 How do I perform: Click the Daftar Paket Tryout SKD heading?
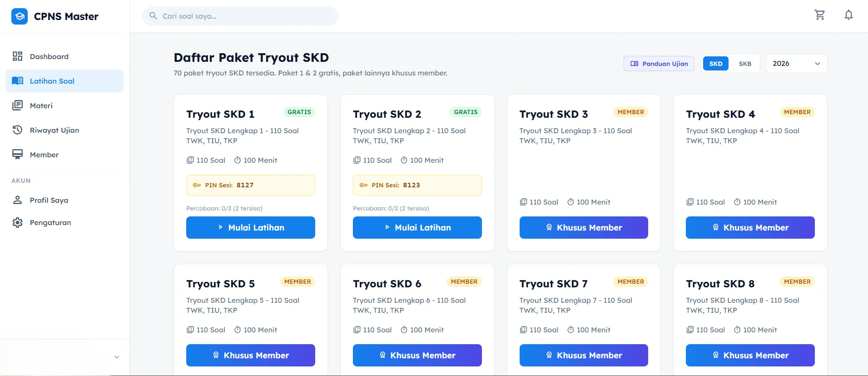[x=251, y=57]
